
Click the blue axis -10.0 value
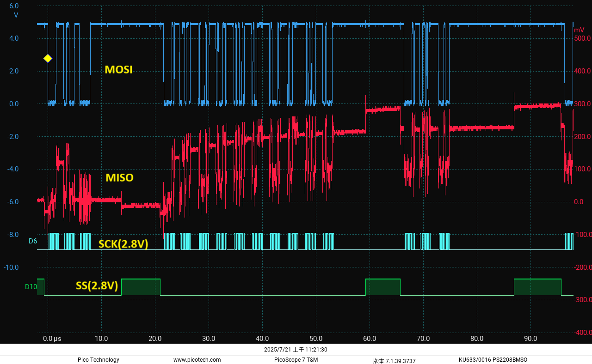pos(12,267)
